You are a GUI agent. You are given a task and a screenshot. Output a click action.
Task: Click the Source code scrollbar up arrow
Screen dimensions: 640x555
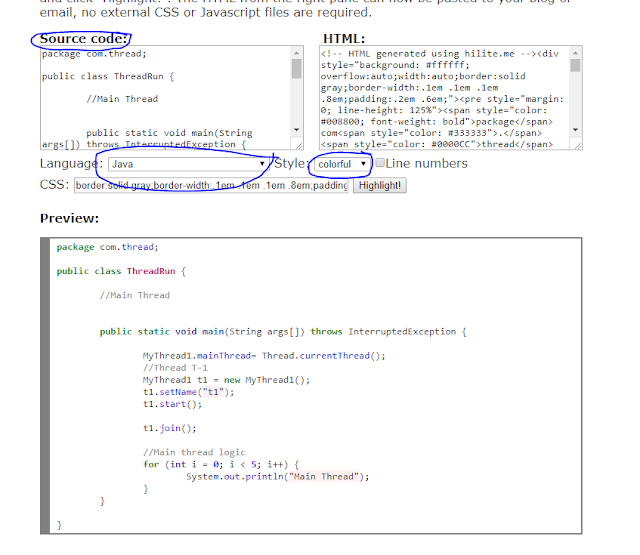point(296,53)
